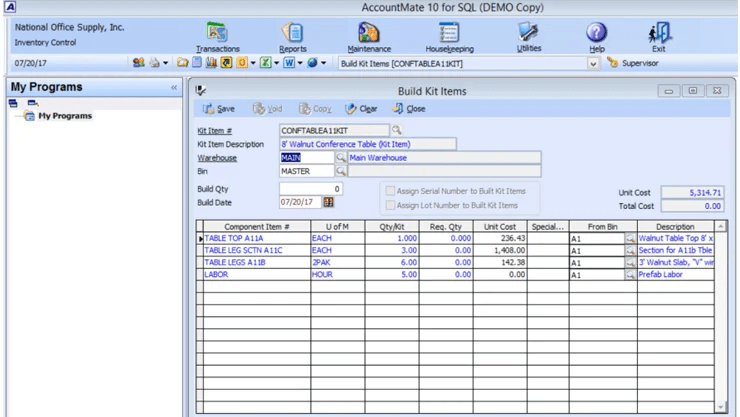Open the Utilities menu icon
Image resolution: width=740 pixels, height=417 pixels.
point(529,32)
